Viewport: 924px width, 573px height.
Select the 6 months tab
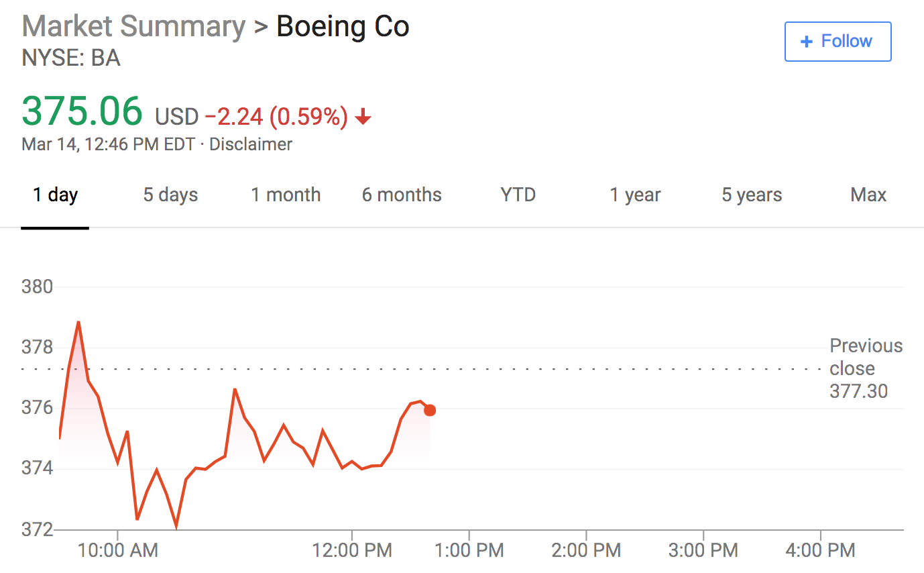point(402,195)
